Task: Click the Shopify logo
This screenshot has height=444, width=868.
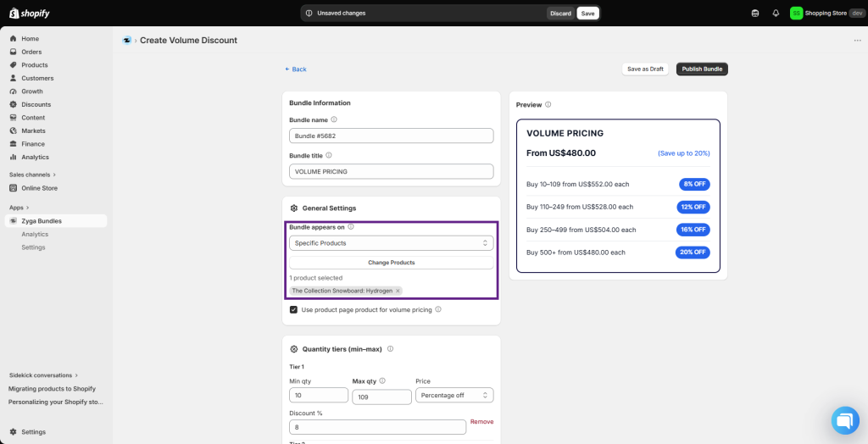Action: pos(30,14)
